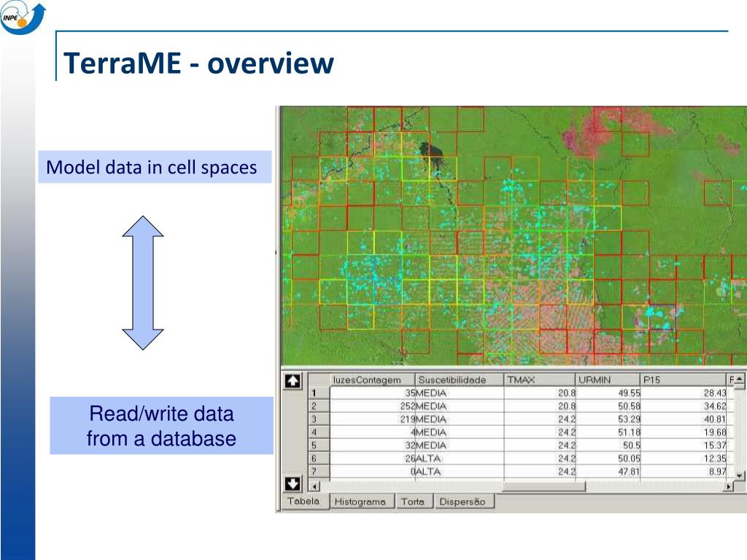Viewport: 747px width, 560px height.
Task: Click the TMAX value 20.8 in row 1
Action: tap(567, 393)
